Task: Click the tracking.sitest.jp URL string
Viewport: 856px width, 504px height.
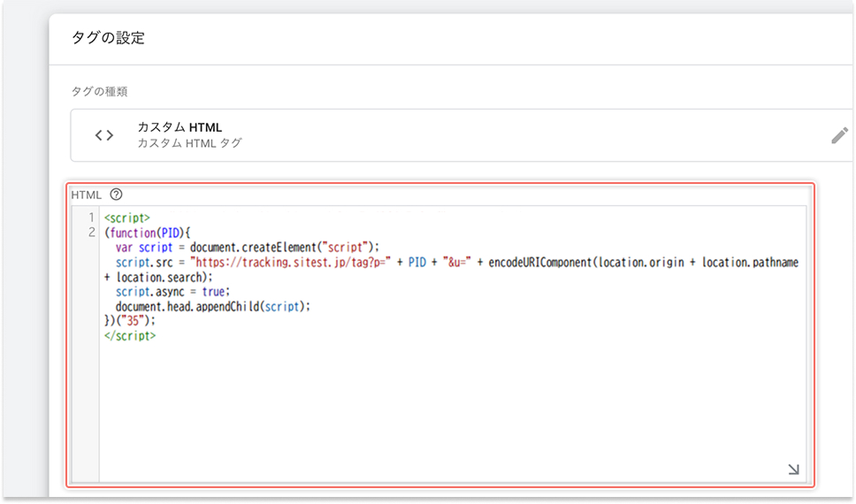Action: pos(290,262)
